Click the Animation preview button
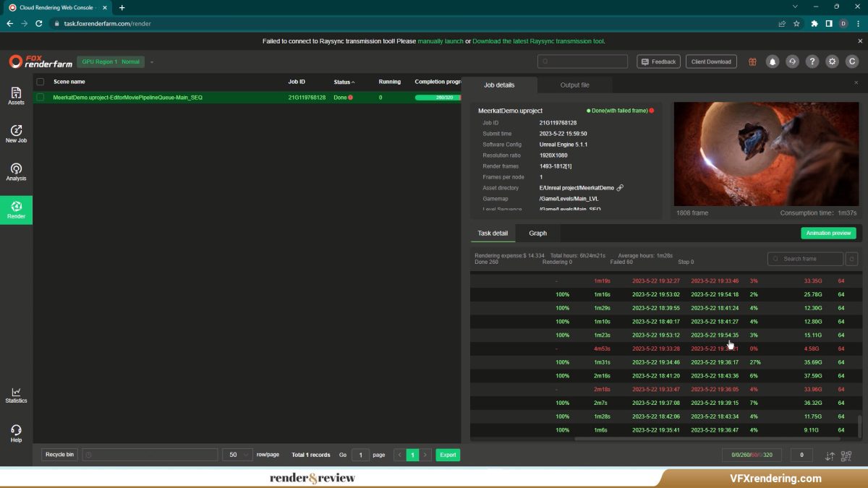This screenshot has height=488, width=868. 828,234
